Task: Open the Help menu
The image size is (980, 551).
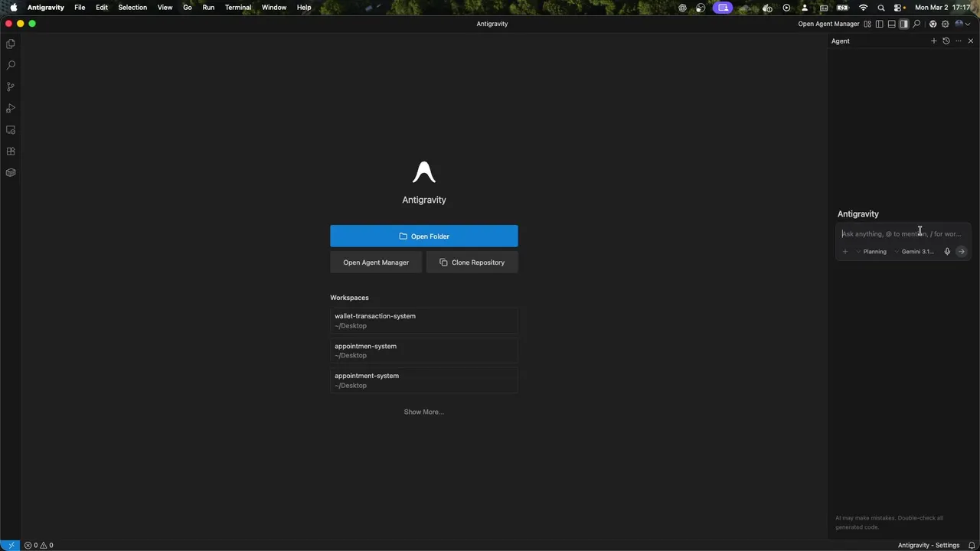Action: [x=304, y=8]
